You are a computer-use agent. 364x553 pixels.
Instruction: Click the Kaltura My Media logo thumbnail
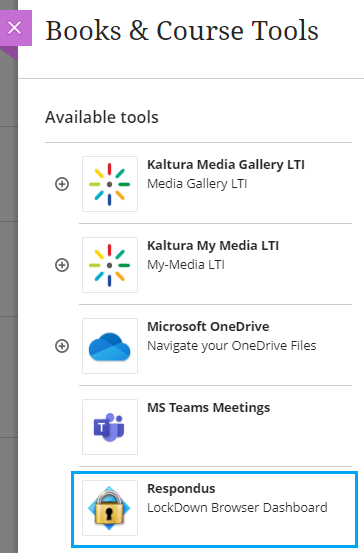click(110, 265)
